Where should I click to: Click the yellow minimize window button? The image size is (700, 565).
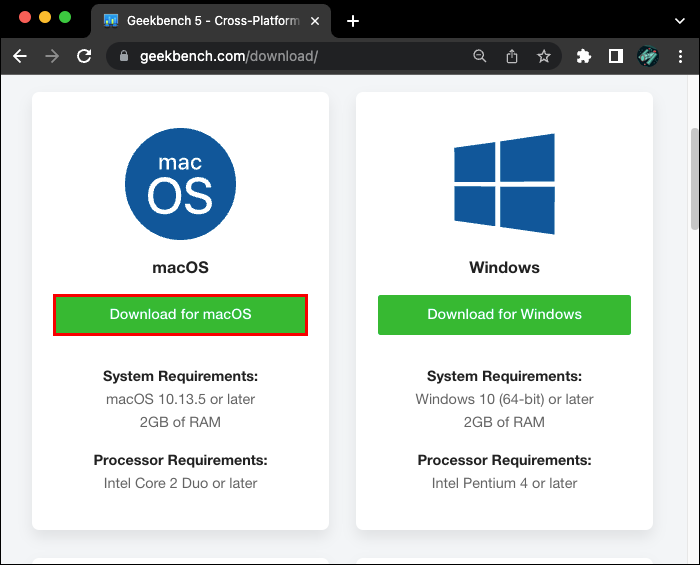tap(45, 17)
